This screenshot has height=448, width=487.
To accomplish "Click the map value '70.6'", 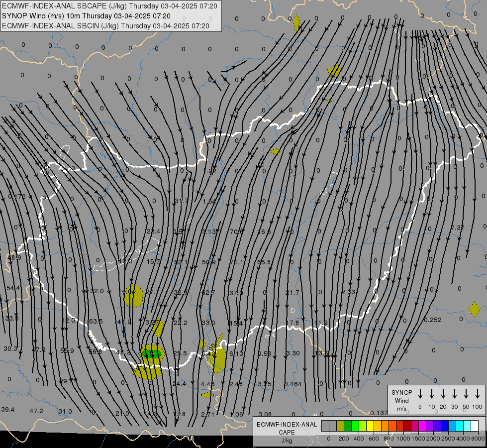I will [x=237, y=231].
